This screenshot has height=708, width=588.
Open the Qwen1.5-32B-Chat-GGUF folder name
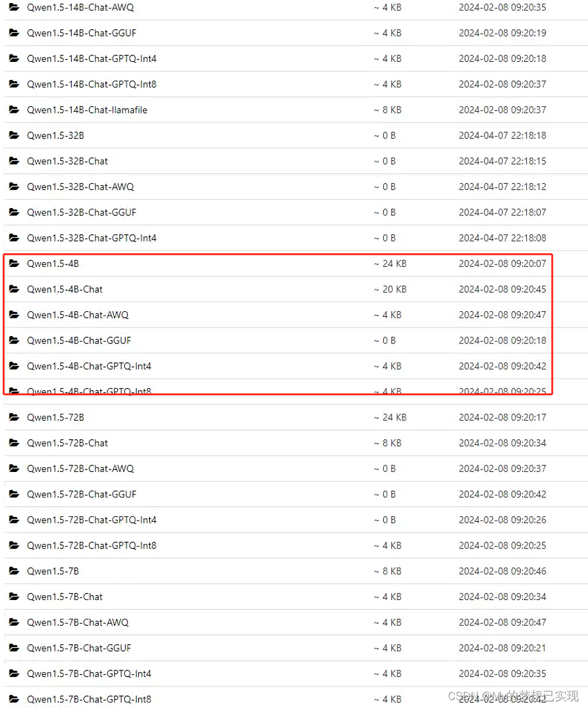(82, 213)
